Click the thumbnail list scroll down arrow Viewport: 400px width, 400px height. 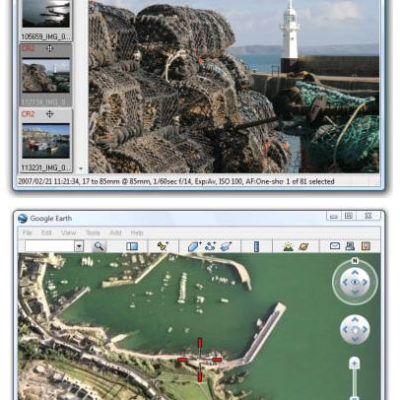[80, 169]
